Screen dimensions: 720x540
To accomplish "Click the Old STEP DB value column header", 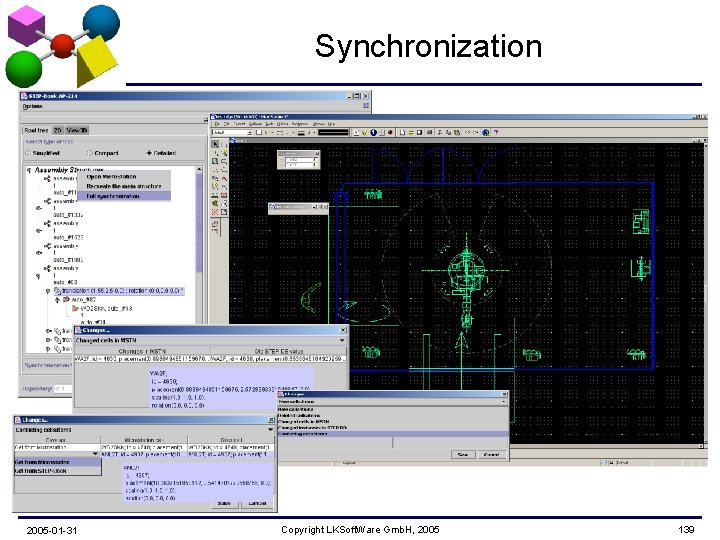I will point(279,351).
